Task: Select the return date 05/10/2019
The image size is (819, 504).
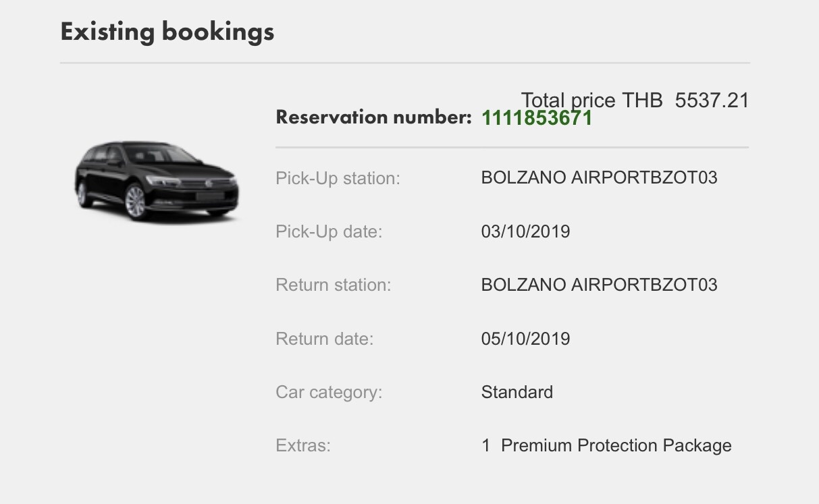Action: 525,338
